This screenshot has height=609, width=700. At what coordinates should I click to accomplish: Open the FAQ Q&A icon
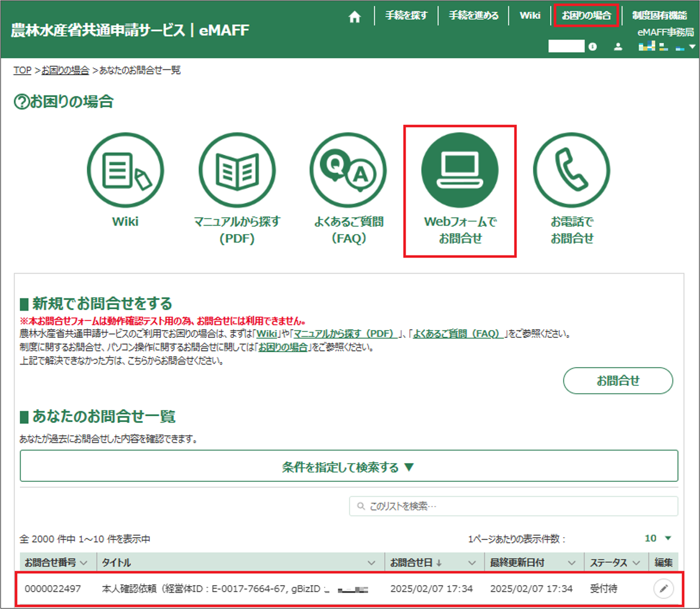point(348,171)
